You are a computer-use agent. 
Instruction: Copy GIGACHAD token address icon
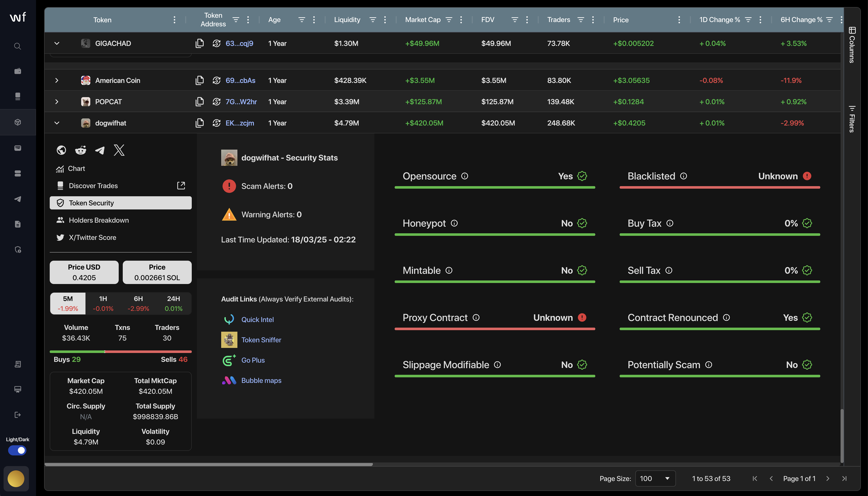coord(200,43)
